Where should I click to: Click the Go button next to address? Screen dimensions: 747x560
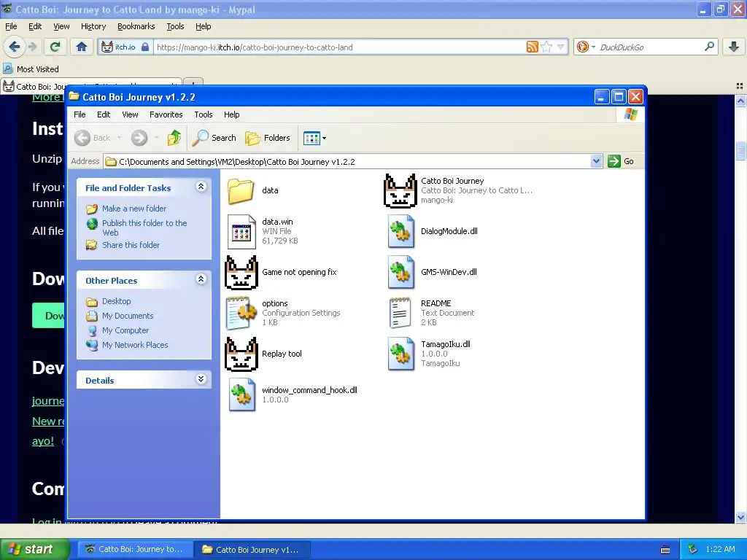[x=621, y=161]
